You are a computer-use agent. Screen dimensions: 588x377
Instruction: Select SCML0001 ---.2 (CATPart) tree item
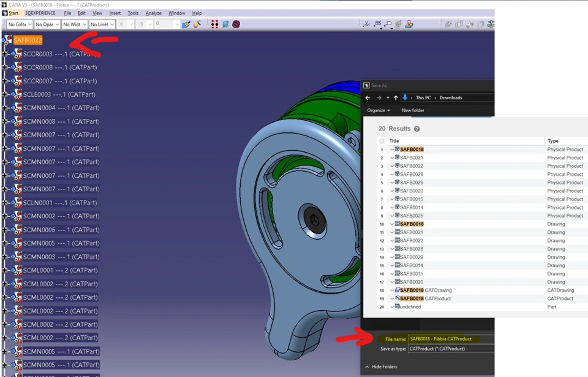pos(61,270)
